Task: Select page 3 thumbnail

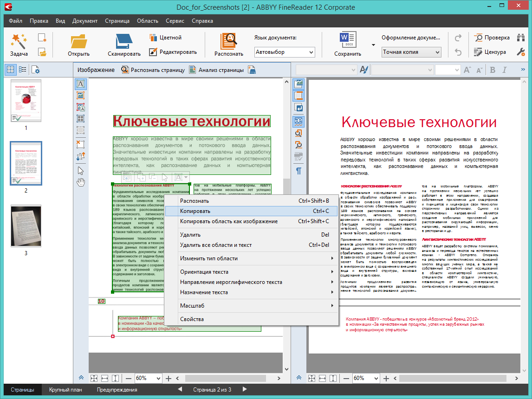Action: [x=26, y=226]
